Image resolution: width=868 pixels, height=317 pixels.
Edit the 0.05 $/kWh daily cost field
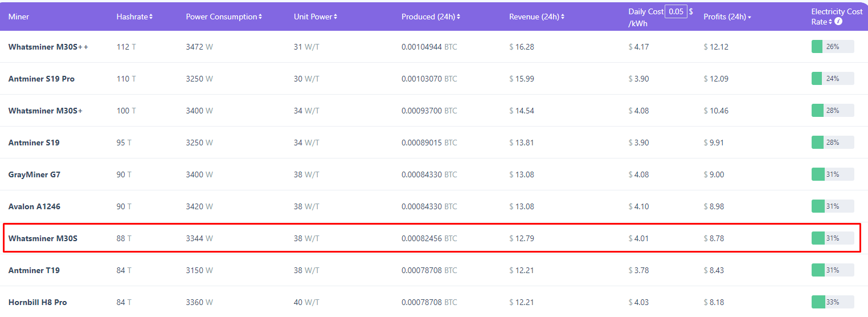675,12
